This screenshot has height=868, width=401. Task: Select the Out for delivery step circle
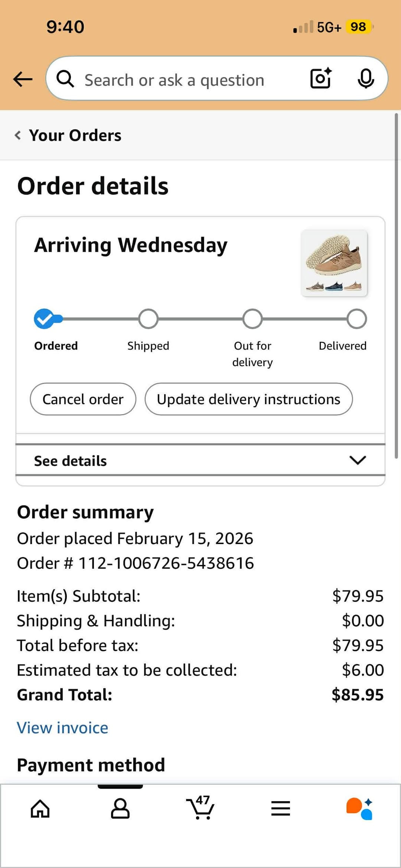pyautogui.click(x=252, y=319)
